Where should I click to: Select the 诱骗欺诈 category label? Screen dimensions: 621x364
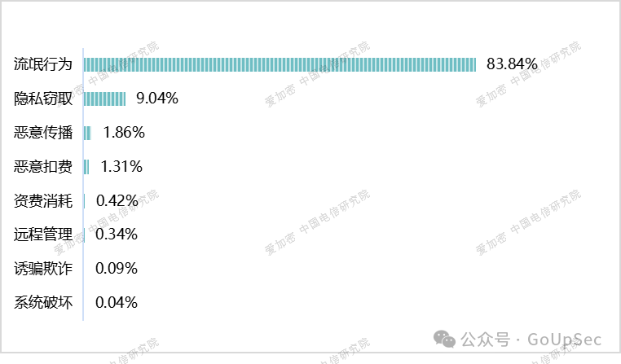tap(44, 269)
